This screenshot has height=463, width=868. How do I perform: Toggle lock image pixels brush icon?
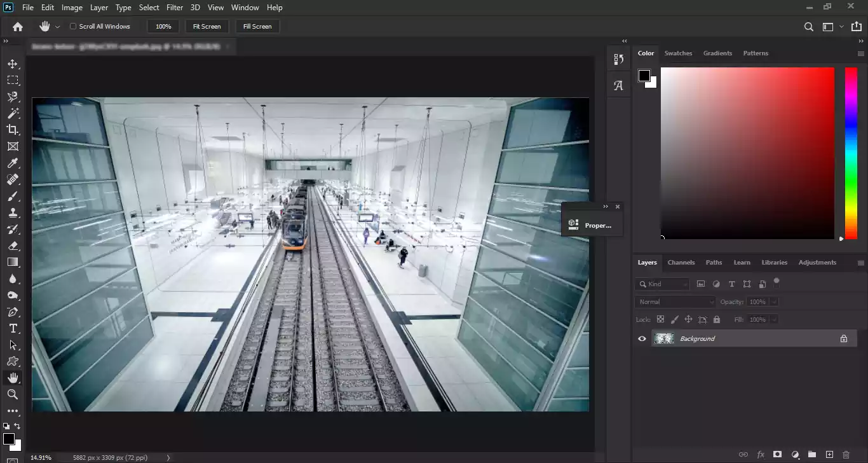click(x=674, y=319)
